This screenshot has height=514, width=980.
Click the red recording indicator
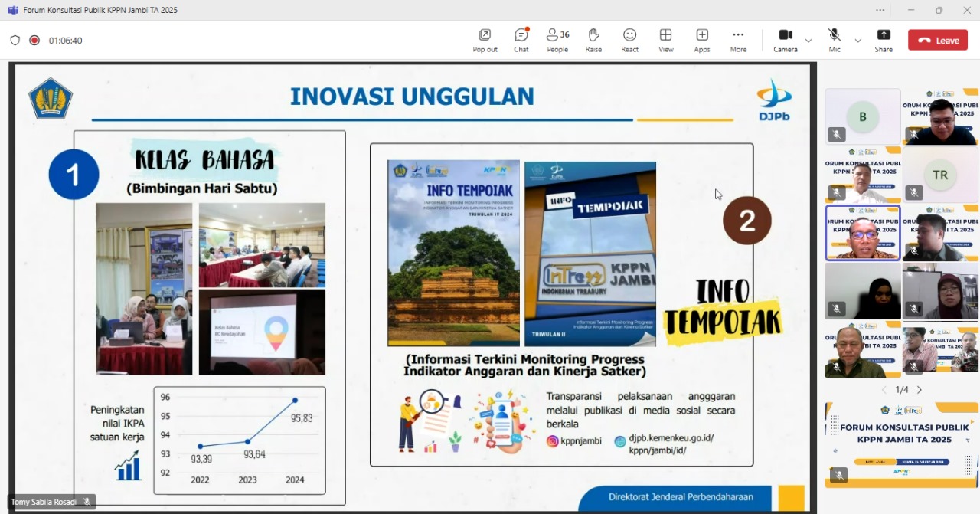point(34,41)
